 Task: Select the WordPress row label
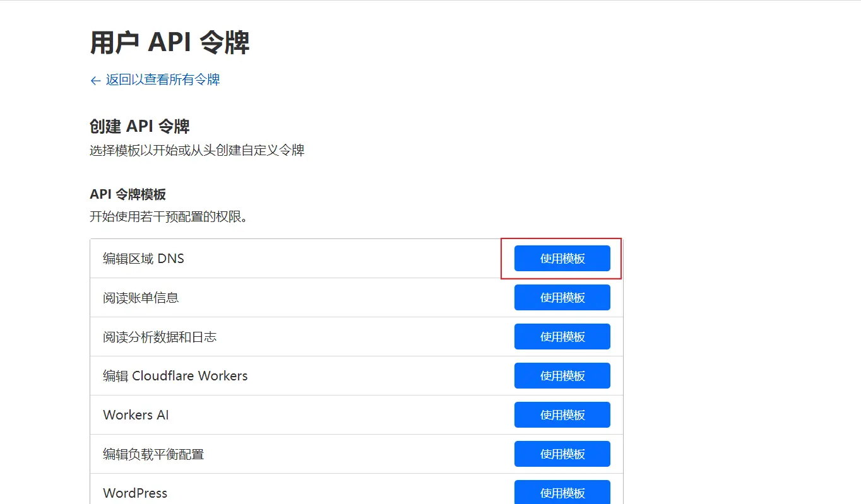(x=135, y=493)
